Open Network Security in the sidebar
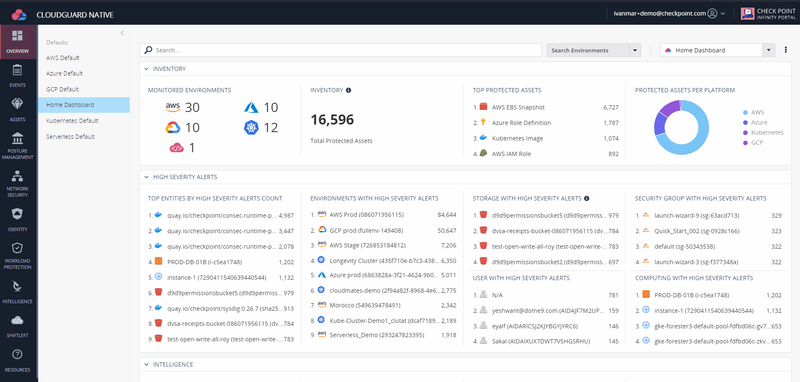The image size is (800, 382). click(x=18, y=184)
